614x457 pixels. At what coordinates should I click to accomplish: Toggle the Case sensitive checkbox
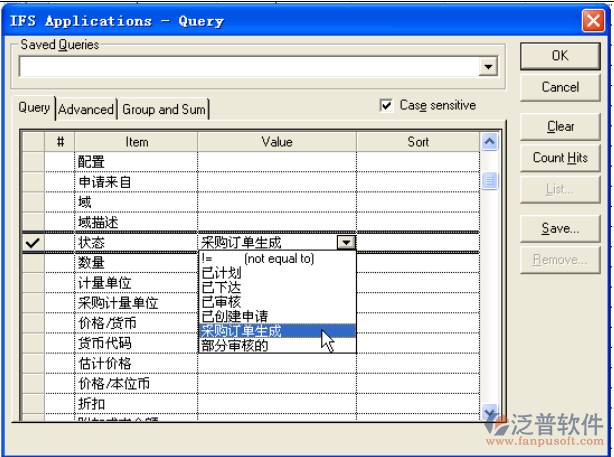pyautogui.click(x=386, y=105)
